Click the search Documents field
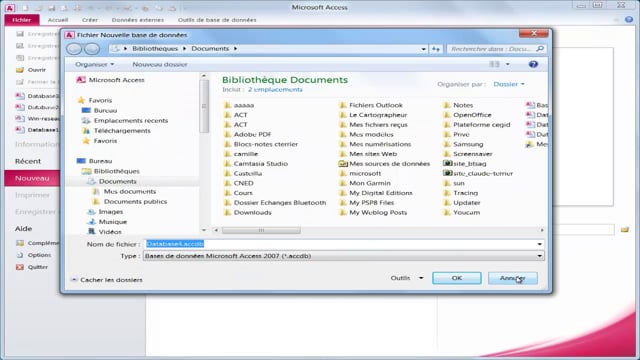 [x=496, y=49]
